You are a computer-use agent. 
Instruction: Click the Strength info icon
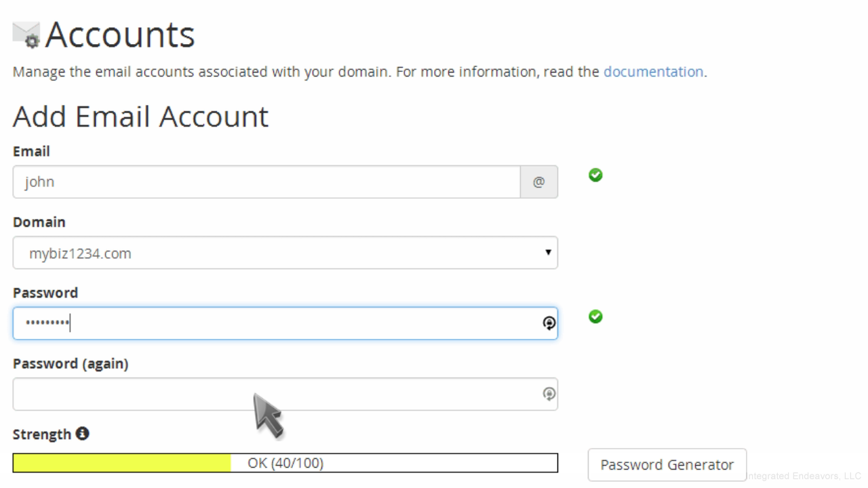(x=82, y=434)
